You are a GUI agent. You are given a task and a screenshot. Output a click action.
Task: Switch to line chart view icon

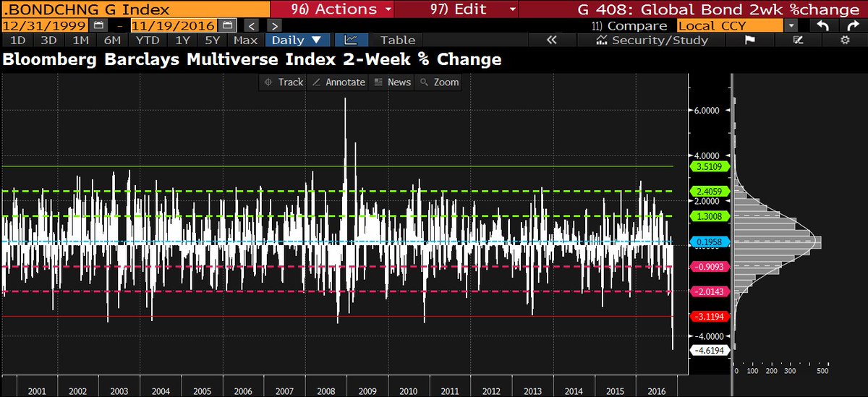coord(351,40)
